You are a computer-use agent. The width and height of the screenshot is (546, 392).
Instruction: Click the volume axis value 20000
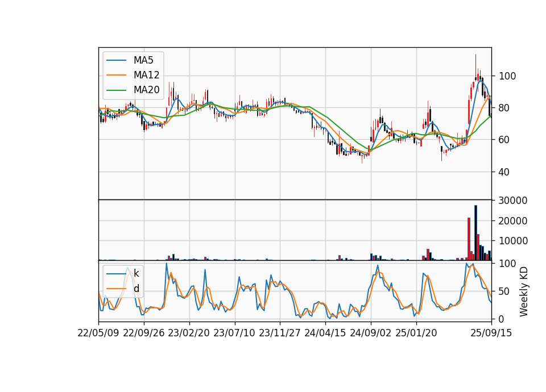point(513,221)
